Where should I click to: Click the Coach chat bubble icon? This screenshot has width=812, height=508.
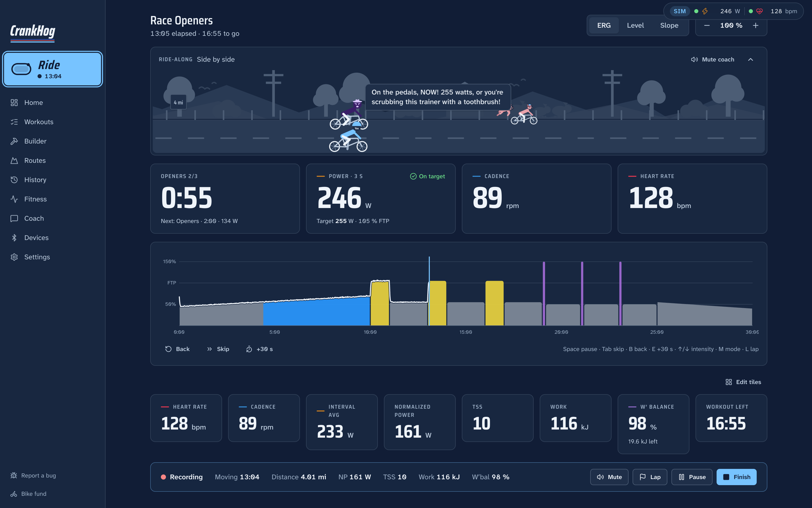(14, 218)
